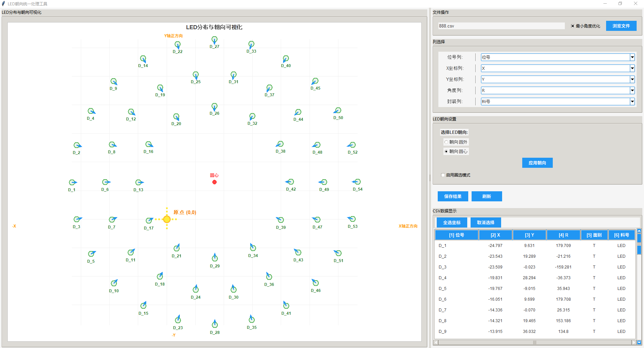This screenshot has height=348, width=644.
Task: Expand the 角度列 dropdown arrow
Action: (632, 91)
